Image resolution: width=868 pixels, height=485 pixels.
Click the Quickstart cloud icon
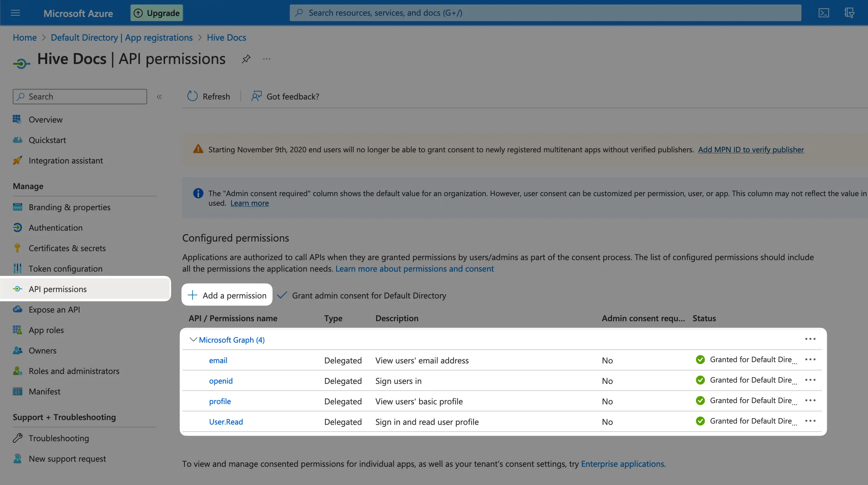click(17, 140)
